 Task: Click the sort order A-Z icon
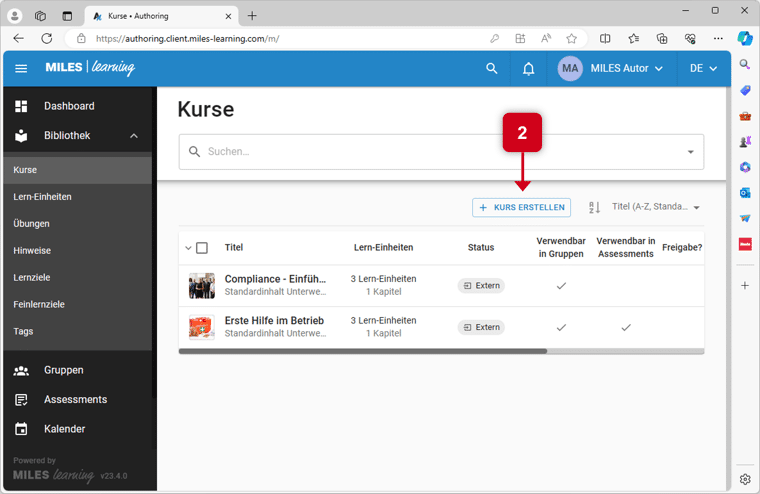tap(594, 207)
